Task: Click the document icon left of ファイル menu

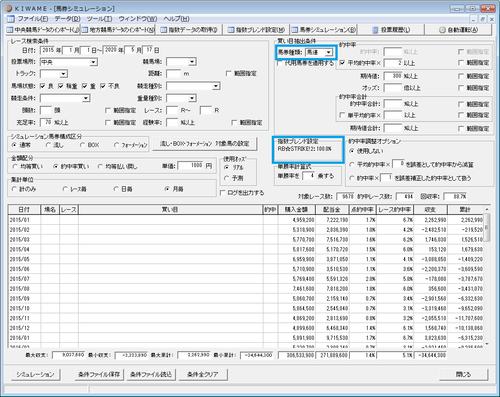Action: point(11,19)
